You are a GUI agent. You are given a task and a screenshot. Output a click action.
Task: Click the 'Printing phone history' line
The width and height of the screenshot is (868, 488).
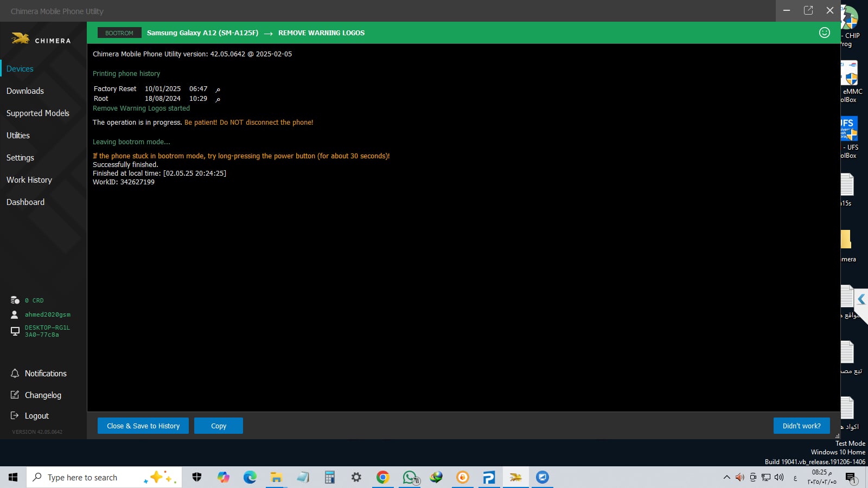coord(126,74)
